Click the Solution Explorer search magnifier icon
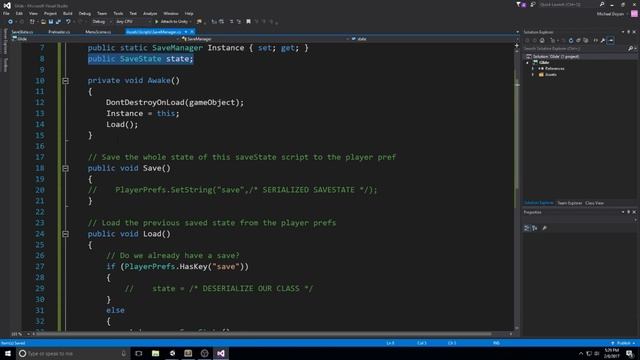This screenshot has width=640, height=360. (x=631, y=48)
